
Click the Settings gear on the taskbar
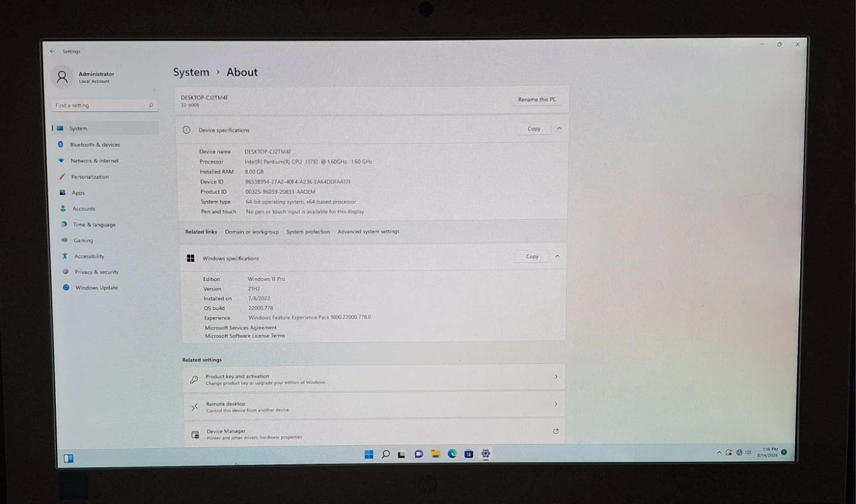[486, 454]
